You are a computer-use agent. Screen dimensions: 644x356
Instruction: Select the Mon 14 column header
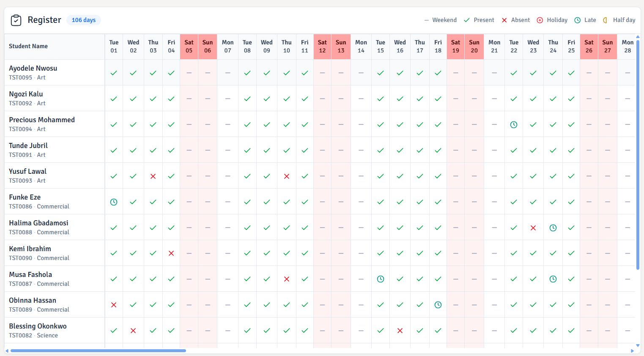pyautogui.click(x=361, y=47)
